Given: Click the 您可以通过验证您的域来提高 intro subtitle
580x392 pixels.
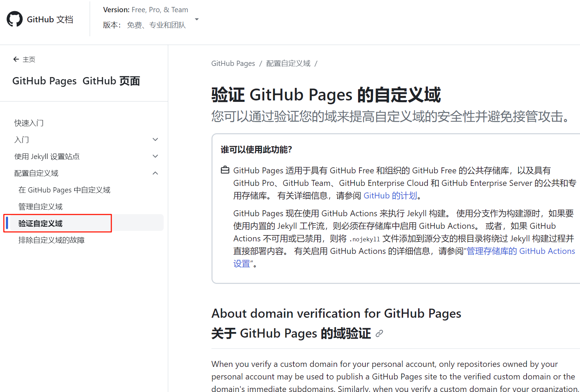Looking at the screenshot, I should point(391,116).
